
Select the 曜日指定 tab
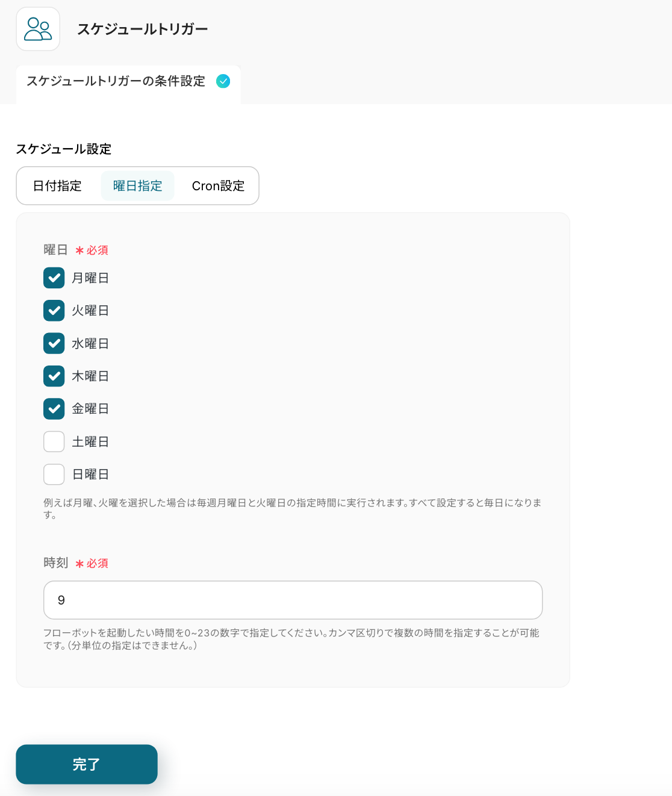(x=138, y=185)
